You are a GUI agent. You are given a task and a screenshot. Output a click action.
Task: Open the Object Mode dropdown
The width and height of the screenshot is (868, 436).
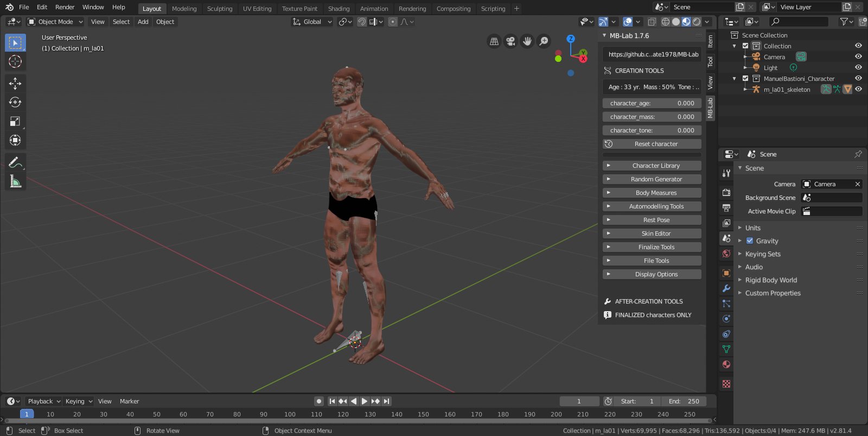pos(55,22)
